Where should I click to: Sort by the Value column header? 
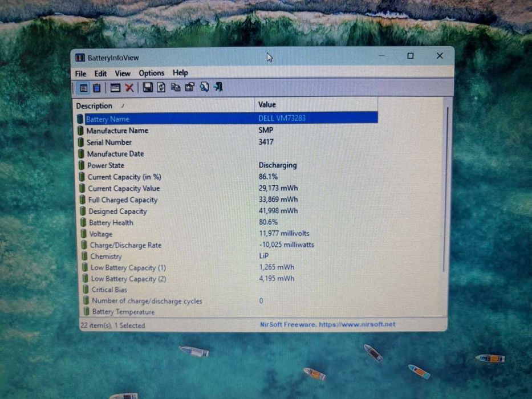point(316,104)
